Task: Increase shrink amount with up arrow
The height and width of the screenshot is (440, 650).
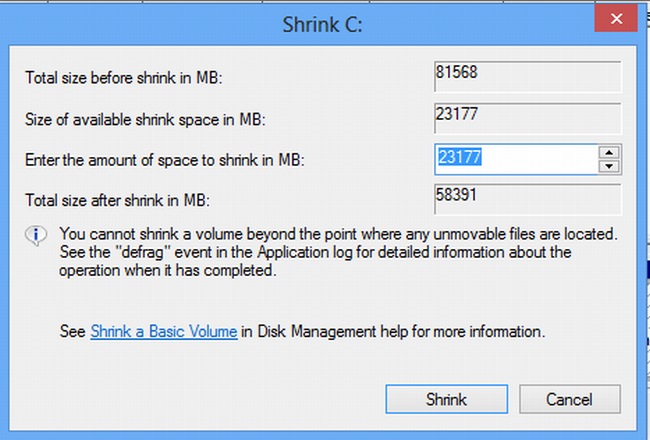Action: 607,152
